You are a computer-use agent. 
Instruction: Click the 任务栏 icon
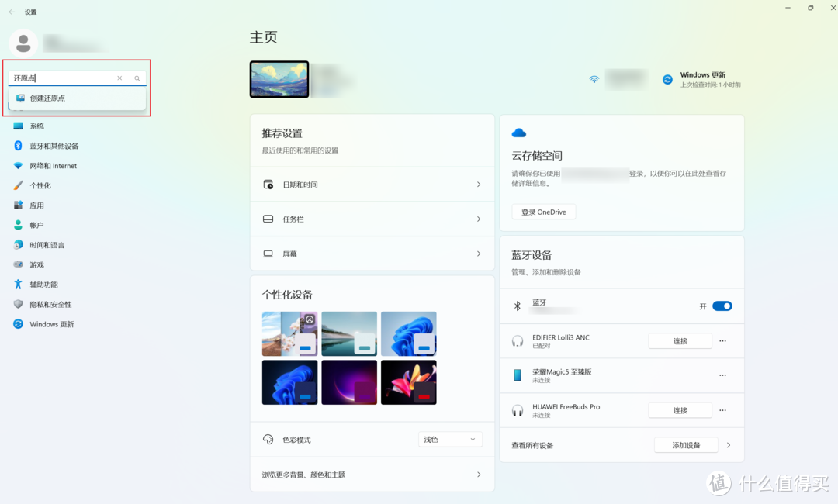pos(268,219)
